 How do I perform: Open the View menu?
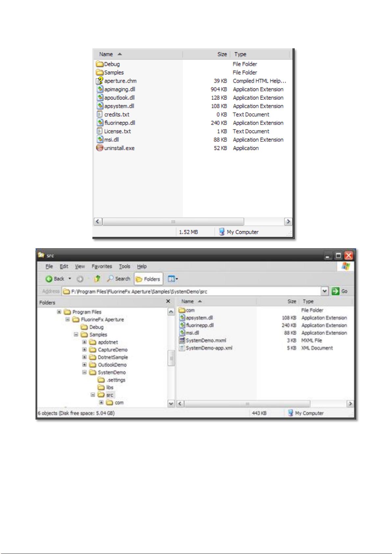click(80, 266)
